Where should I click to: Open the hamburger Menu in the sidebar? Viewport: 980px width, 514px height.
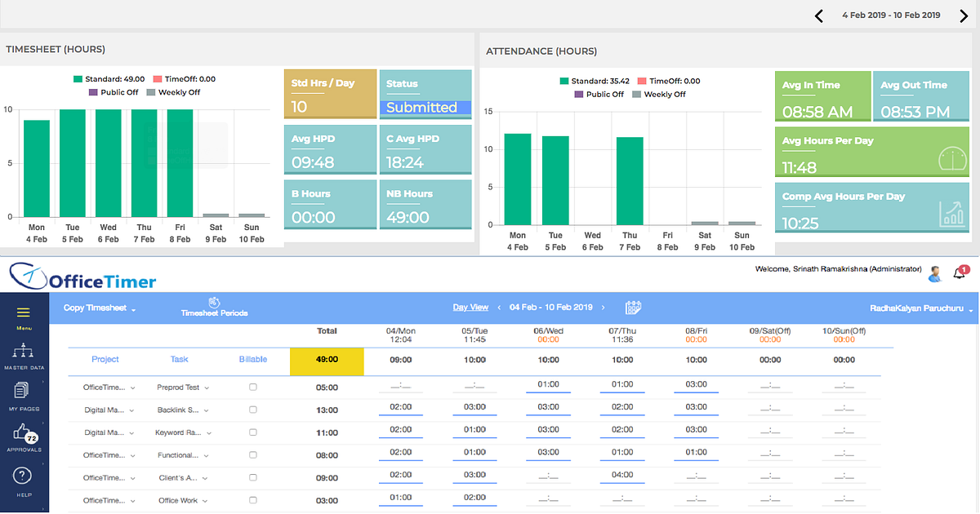tap(24, 311)
